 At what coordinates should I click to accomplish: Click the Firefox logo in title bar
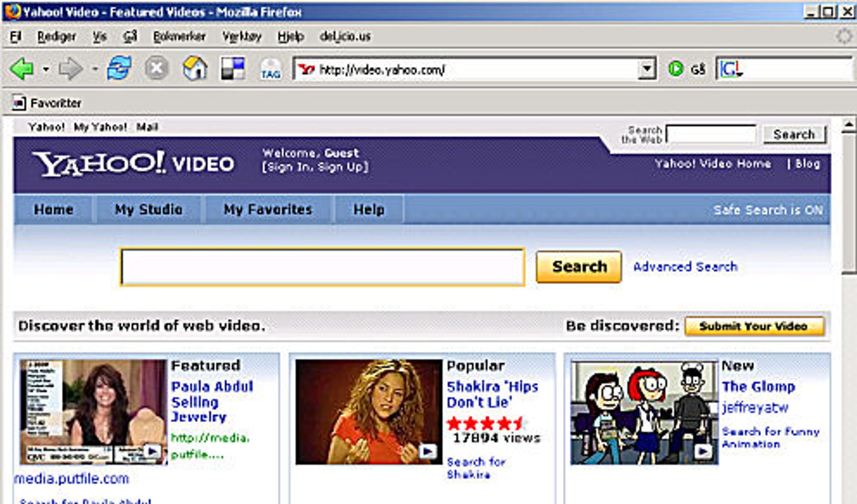click(x=12, y=11)
